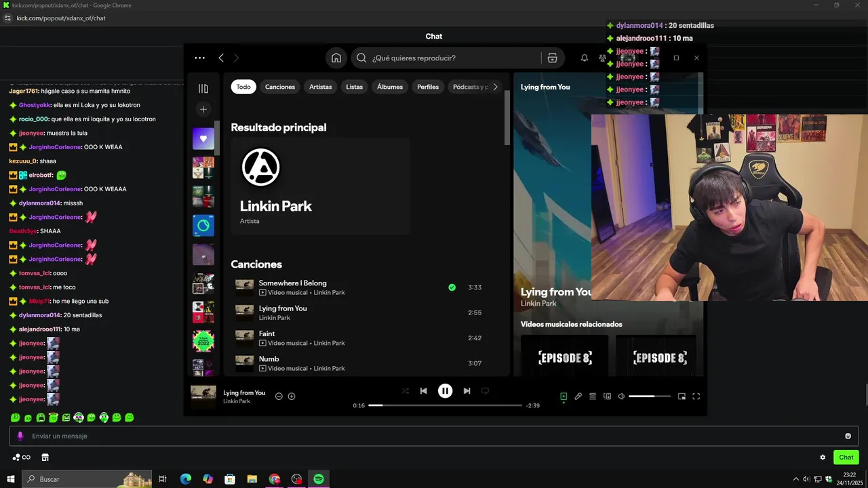Seek within the song progress bar
Image resolution: width=868 pixels, height=488 pixels.
pos(445,405)
